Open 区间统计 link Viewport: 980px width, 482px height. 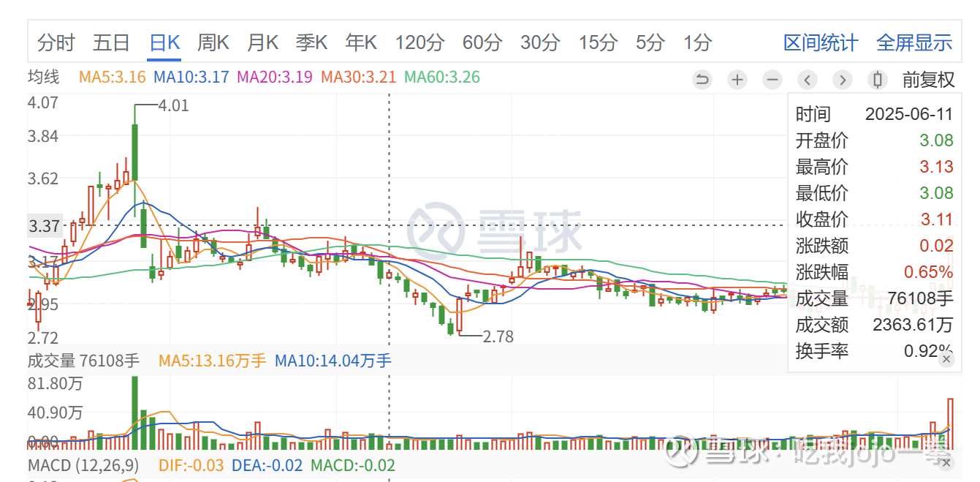pyautogui.click(x=821, y=42)
